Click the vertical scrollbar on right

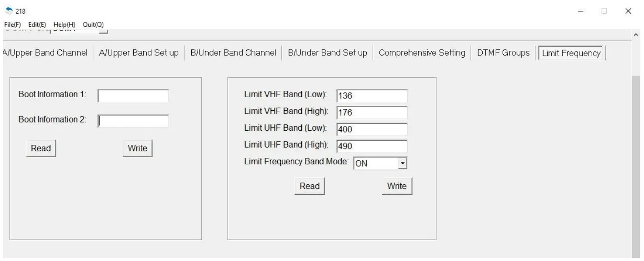coord(637,159)
